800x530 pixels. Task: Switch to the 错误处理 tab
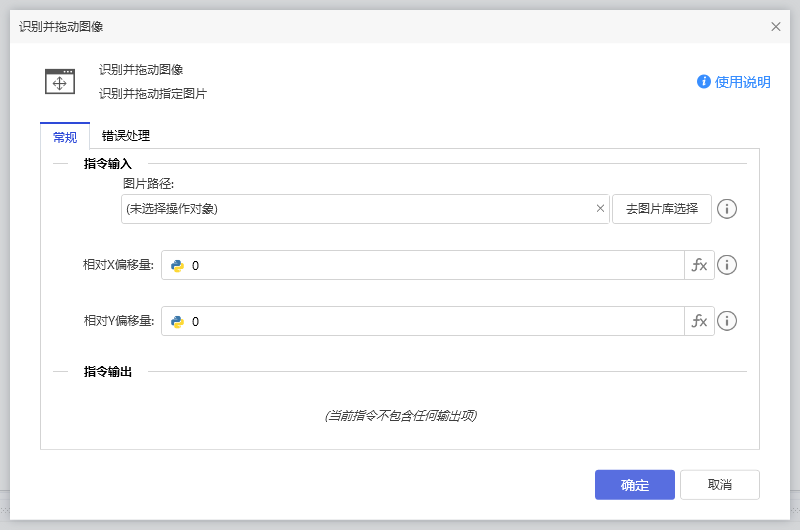(x=126, y=136)
